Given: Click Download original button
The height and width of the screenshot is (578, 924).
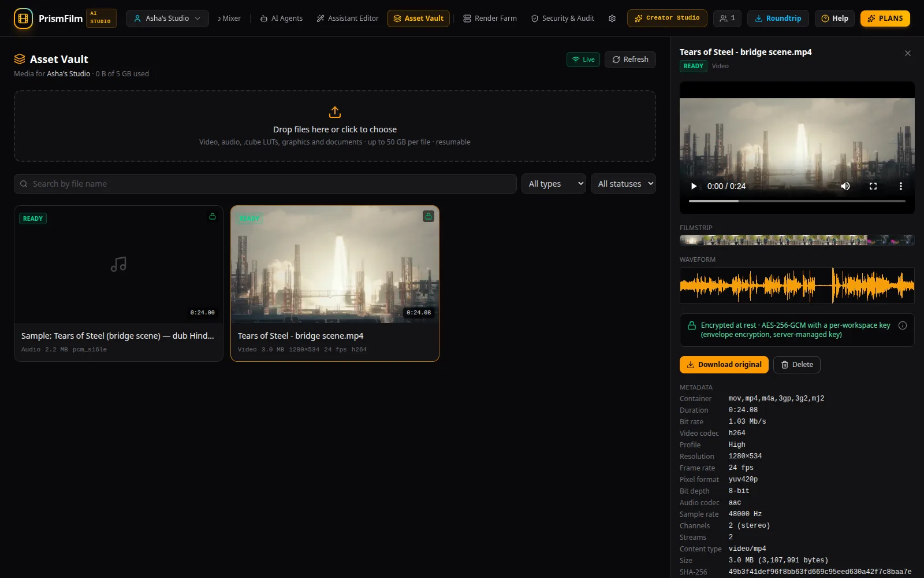Looking at the screenshot, I should (724, 365).
